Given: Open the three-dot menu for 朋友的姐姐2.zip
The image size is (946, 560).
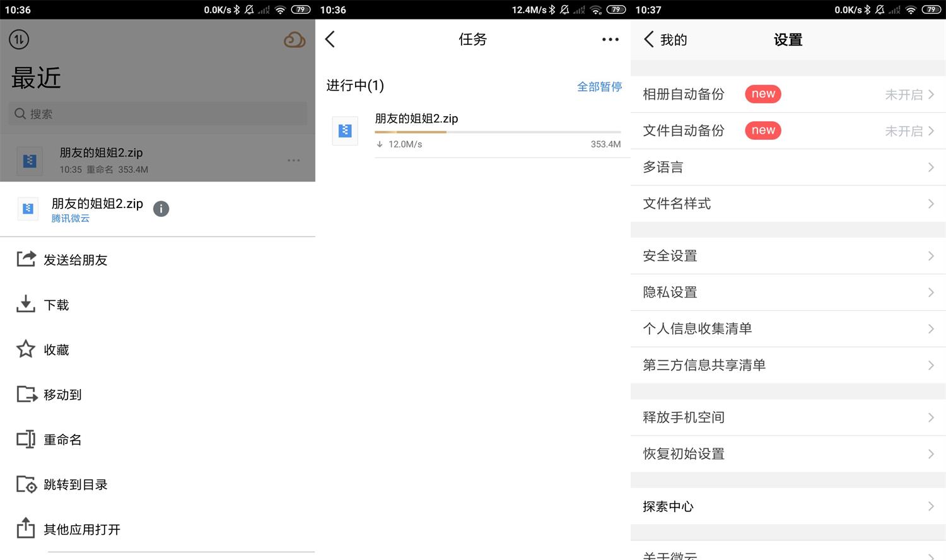Looking at the screenshot, I should coord(293,160).
